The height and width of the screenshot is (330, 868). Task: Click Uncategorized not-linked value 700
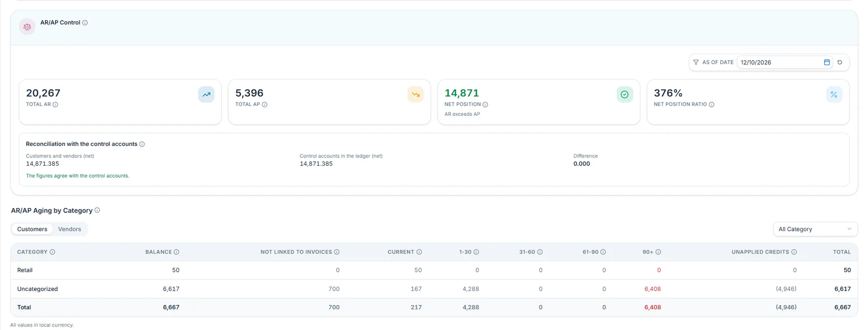pos(334,289)
